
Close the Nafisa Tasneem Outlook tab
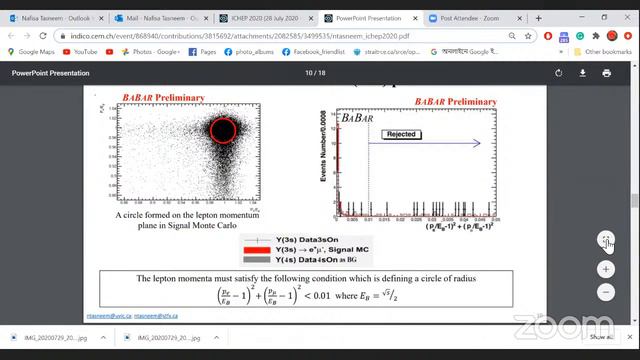tap(101, 18)
